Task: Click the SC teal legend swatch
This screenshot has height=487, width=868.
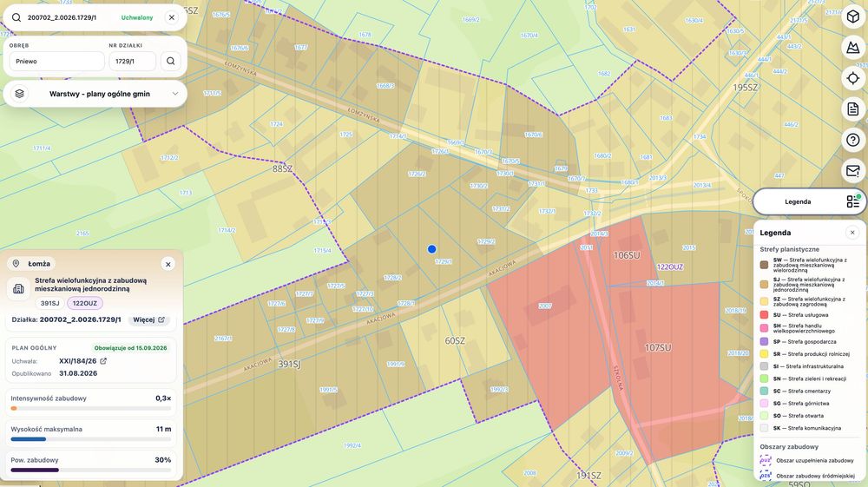Action: (x=764, y=391)
